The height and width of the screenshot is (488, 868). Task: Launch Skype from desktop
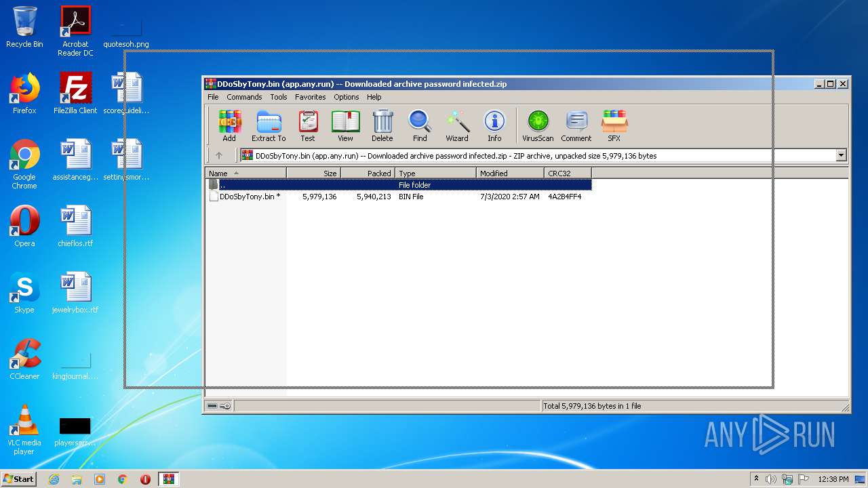[x=24, y=293]
